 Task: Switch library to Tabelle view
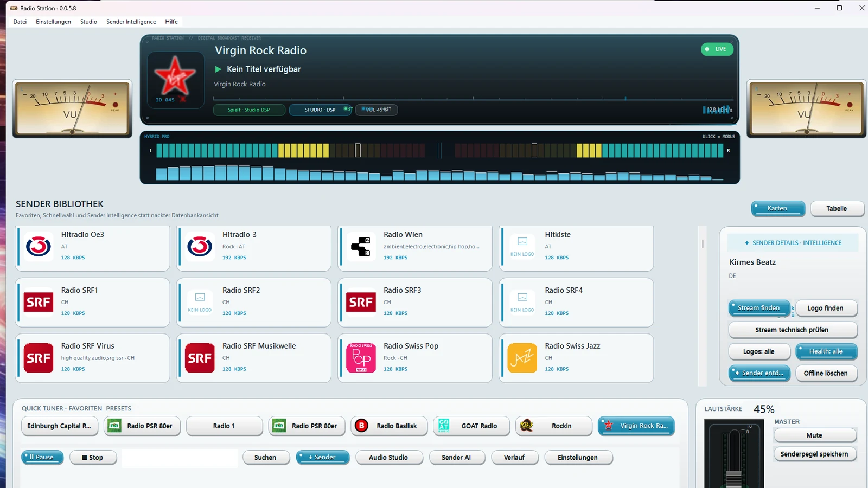pyautogui.click(x=837, y=208)
